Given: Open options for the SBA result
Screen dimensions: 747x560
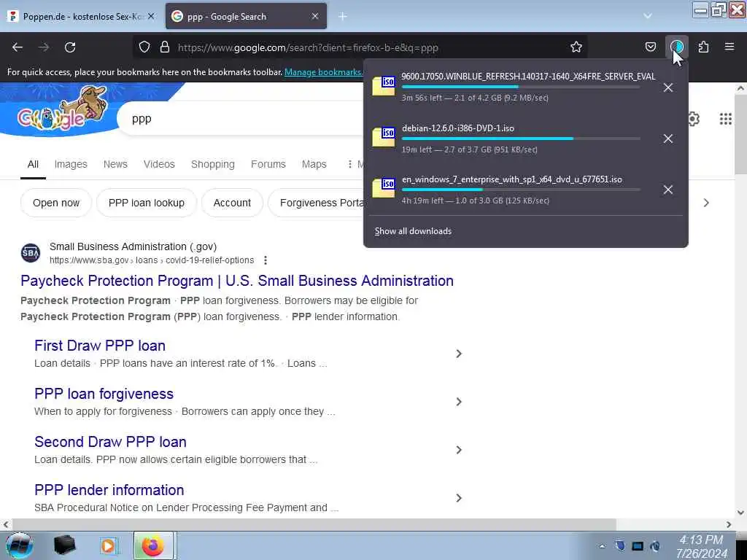Looking at the screenshot, I should [266, 260].
